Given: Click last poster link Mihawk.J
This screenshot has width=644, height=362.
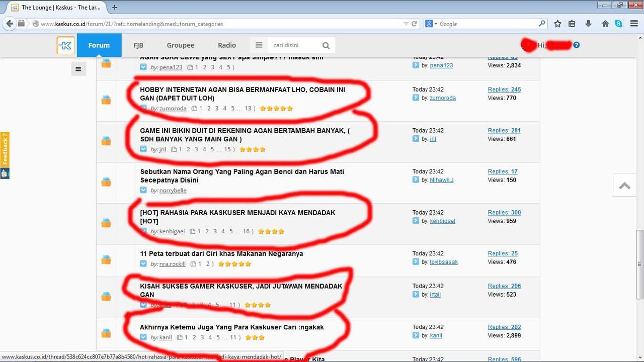Looking at the screenshot, I should coord(441,180).
